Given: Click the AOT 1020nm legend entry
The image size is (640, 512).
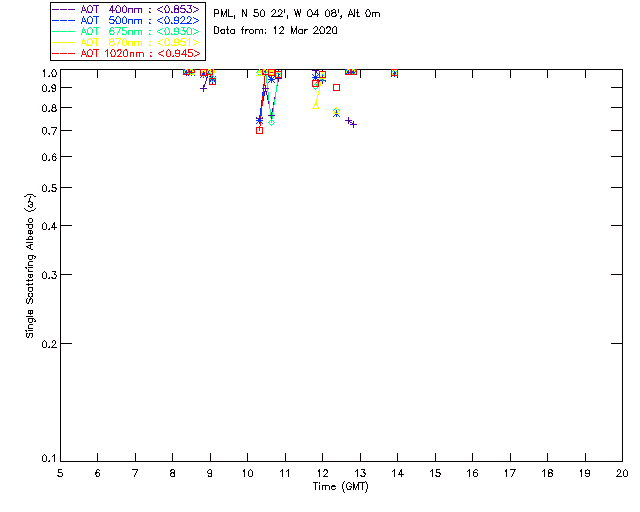Looking at the screenshot, I should (x=126, y=53).
